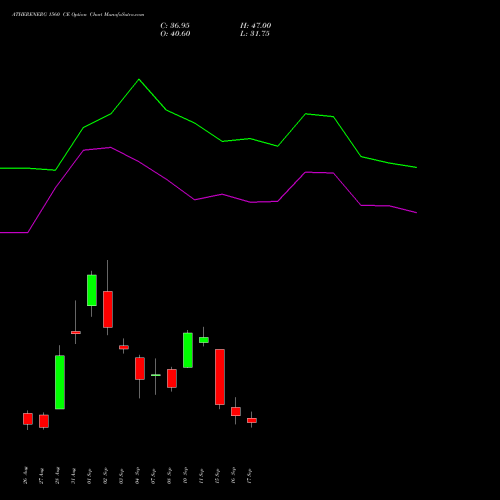Click the open value O: 40.60

[x=175, y=34]
